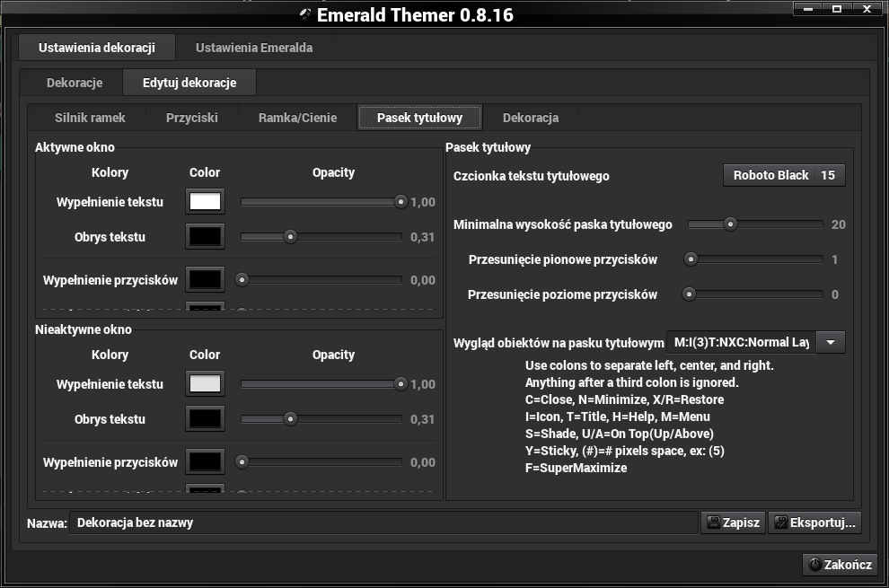This screenshot has width=889, height=588.
Task: Pick active window Obrys tekstu color
Action: (206, 236)
